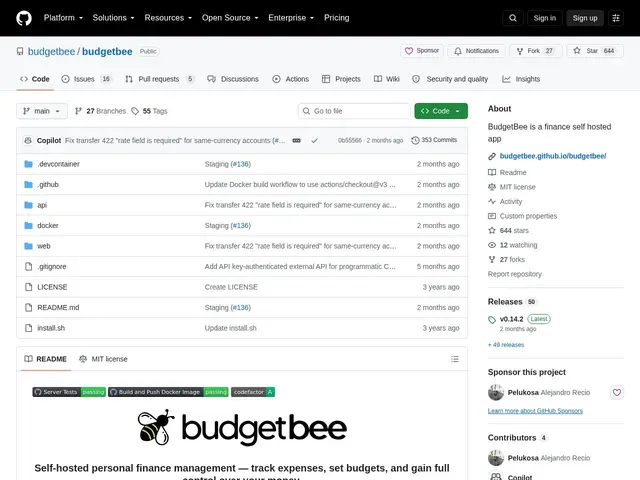Open Security and quality tab
The image size is (640, 480).
(x=450, y=79)
